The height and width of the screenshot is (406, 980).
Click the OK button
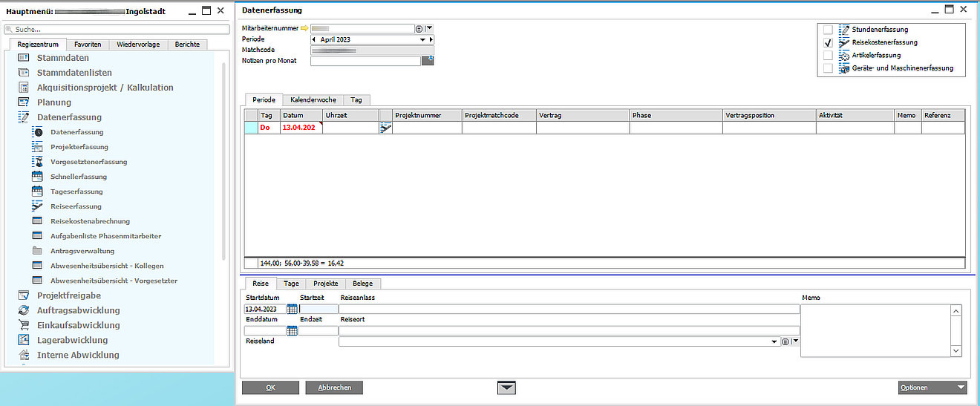pos(270,387)
